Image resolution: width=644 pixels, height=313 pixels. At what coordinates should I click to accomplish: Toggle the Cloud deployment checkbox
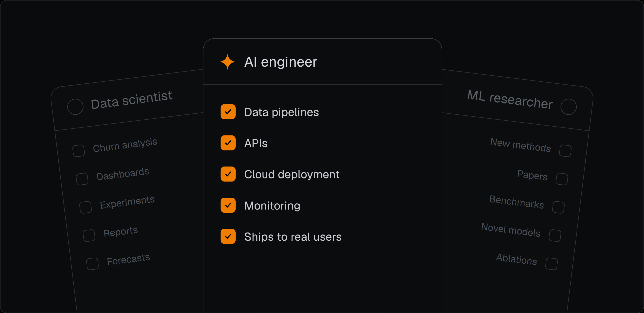click(x=228, y=174)
